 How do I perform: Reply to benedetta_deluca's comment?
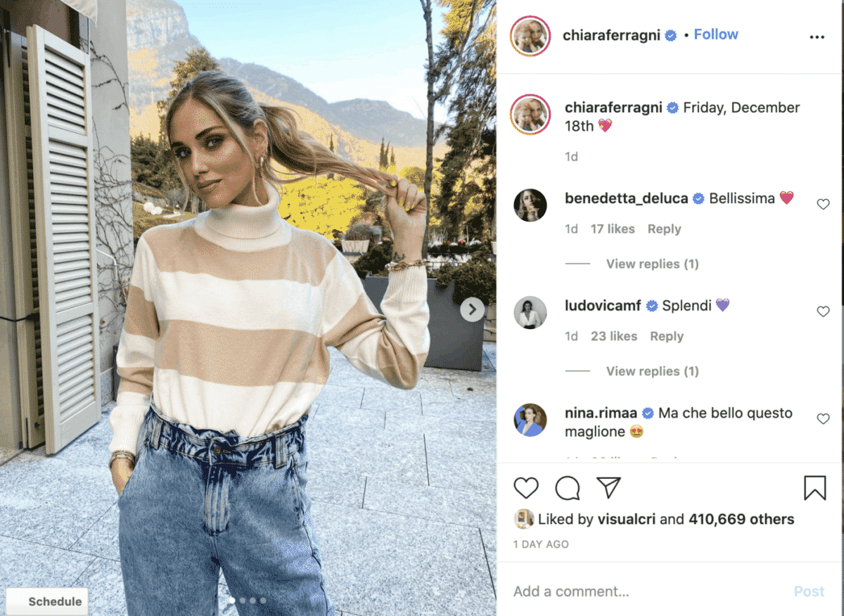[664, 229]
